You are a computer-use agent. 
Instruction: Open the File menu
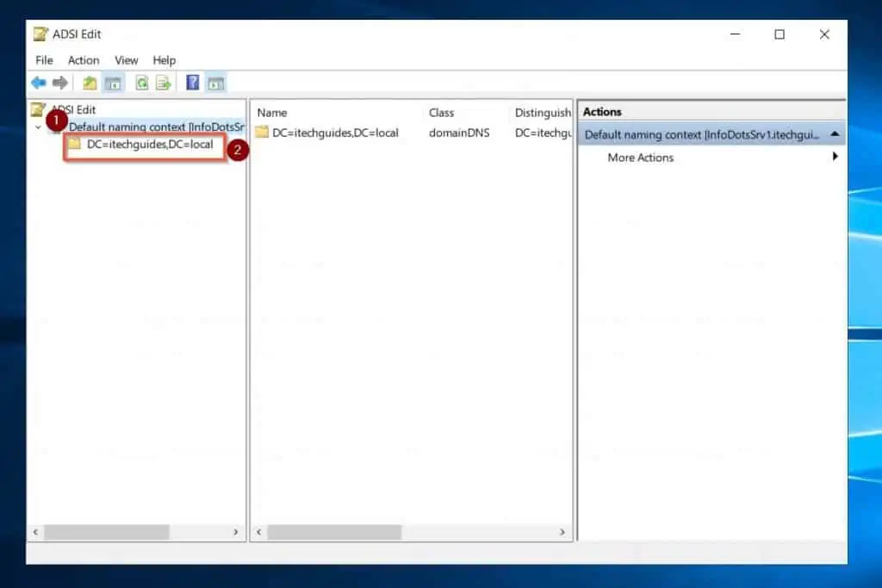[44, 60]
